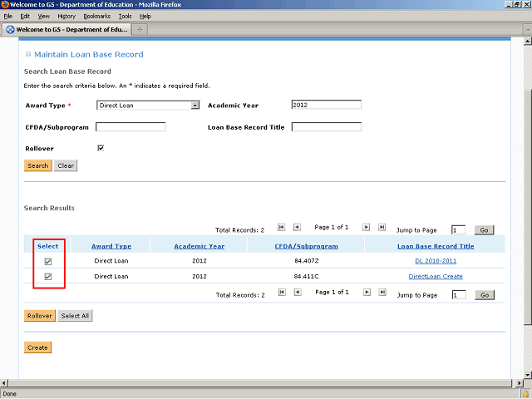
Task: Click the new tab plus icon
Action: 140,30
